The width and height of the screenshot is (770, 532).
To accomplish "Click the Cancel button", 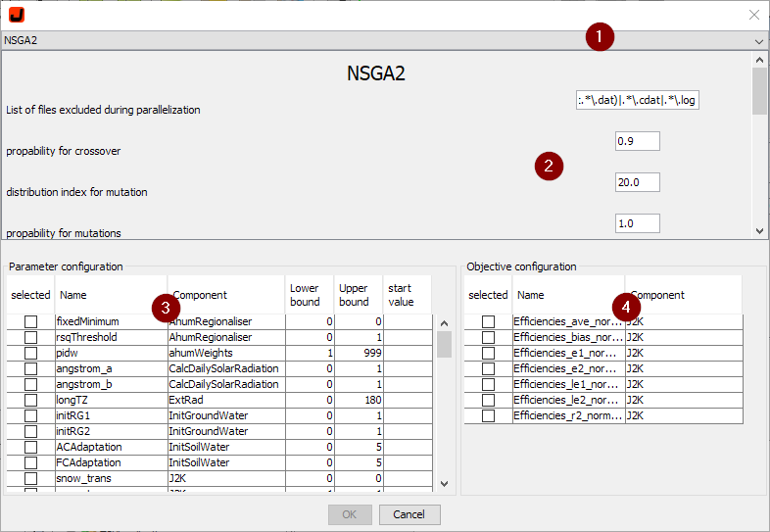I will (x=409, y=514).
